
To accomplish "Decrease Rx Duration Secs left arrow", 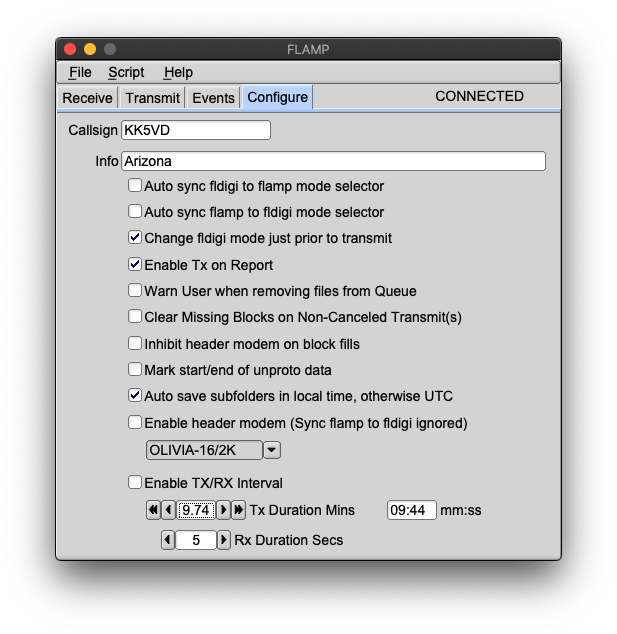I will [168, 540].
